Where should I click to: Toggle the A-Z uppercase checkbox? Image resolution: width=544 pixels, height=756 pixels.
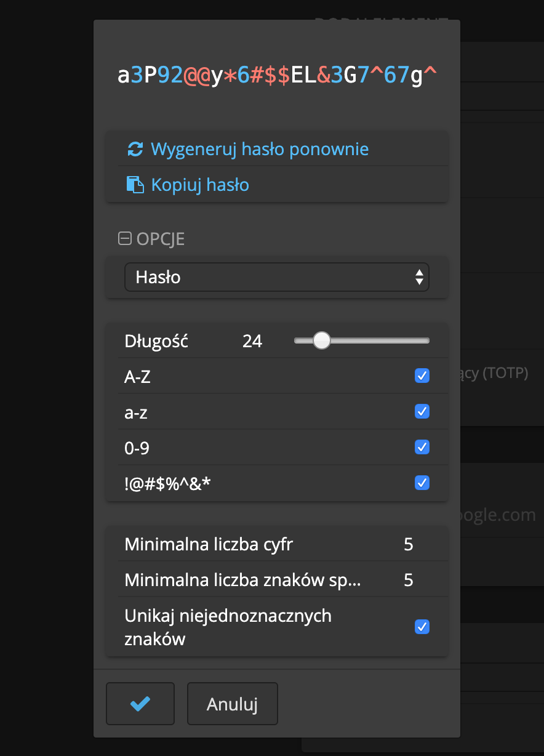coord(422,376)
